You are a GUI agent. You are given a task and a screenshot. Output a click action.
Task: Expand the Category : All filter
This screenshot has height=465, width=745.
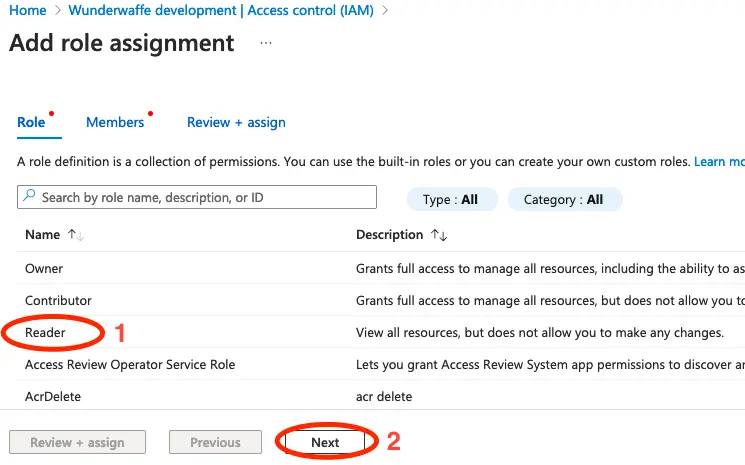pyautogui.click(x=564, y=199)
